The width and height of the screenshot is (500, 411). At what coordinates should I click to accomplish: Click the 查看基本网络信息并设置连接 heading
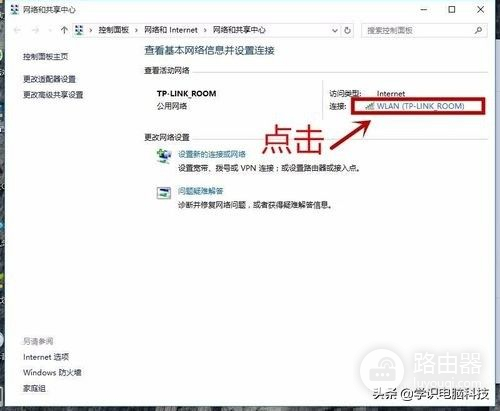pos(209,51)
